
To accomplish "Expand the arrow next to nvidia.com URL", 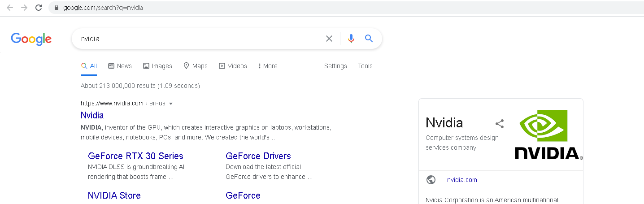I will pyautogui.click(x=171, y=104).
